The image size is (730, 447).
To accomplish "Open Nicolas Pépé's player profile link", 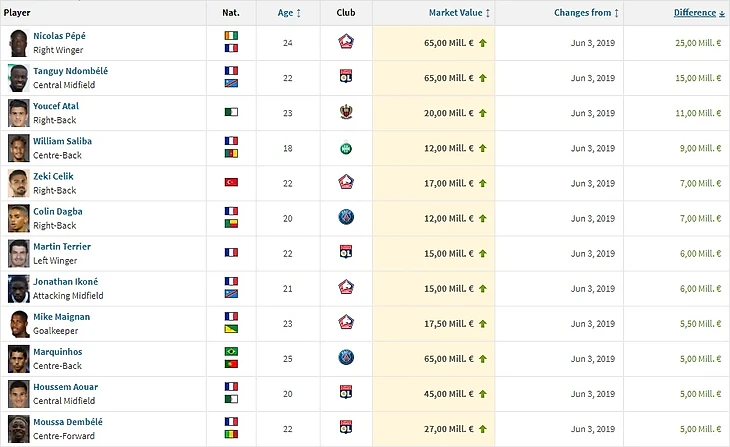I will pos(59,36).
